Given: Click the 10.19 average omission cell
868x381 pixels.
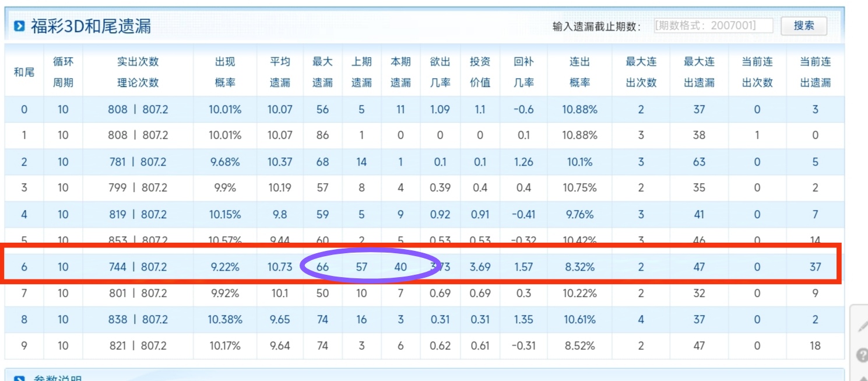Looking at the screenshot, I should 280,188.
